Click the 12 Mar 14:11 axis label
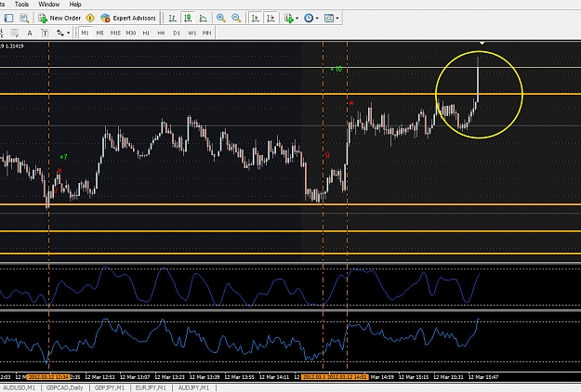The image size is (581, 392). (276, 377)
